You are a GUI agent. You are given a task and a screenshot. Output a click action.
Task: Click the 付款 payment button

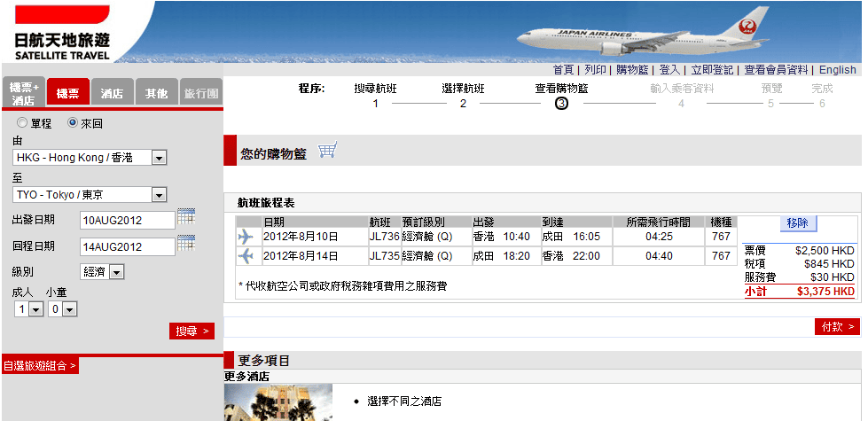pyautogui.click(x=837, y=327)
